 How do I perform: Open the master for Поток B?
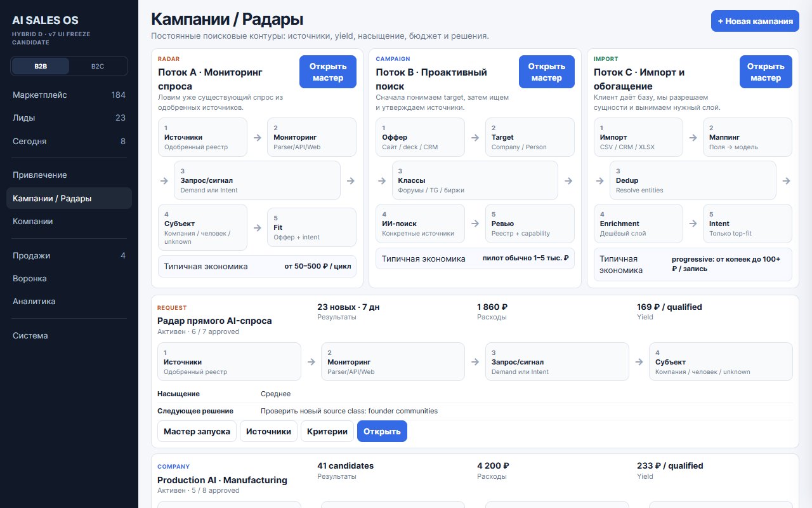547,72
